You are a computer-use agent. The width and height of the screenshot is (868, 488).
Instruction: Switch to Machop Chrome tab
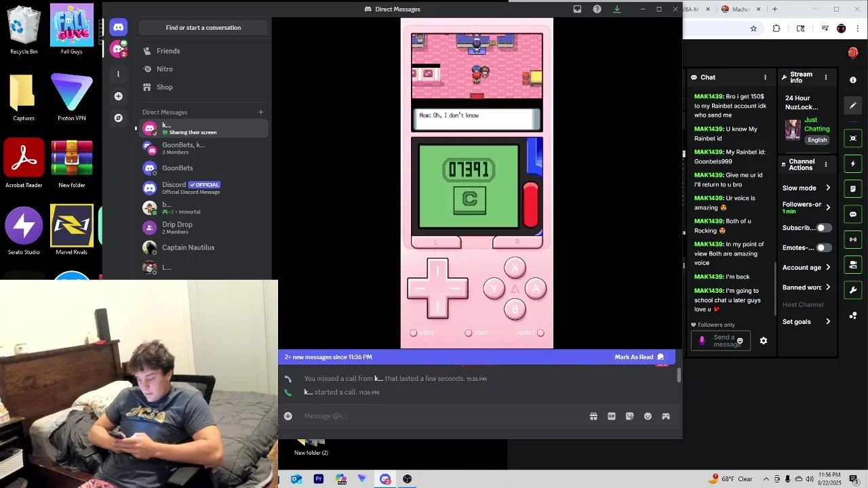coord(741,9)
